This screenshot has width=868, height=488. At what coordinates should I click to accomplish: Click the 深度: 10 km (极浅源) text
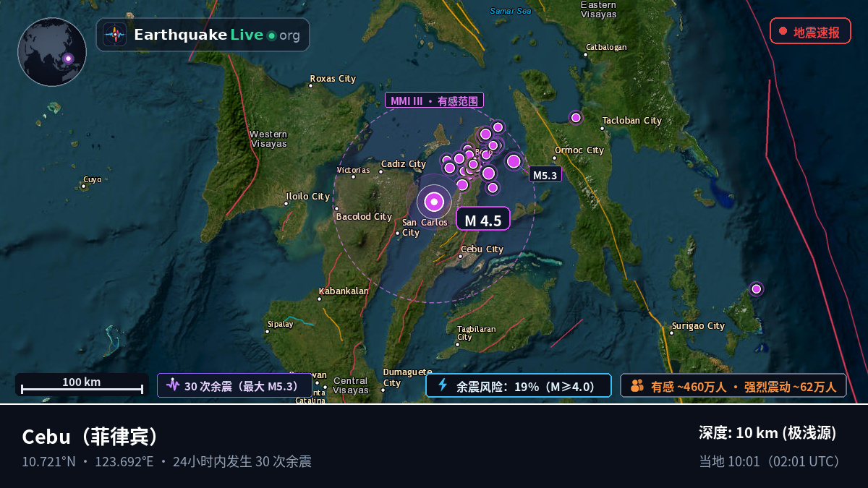click(x=767, y=433)
